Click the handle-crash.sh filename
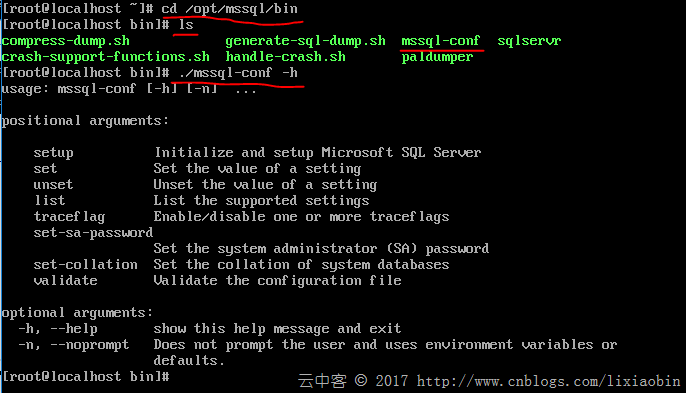Viewport: 686px width, 393px height. point(285,56)
